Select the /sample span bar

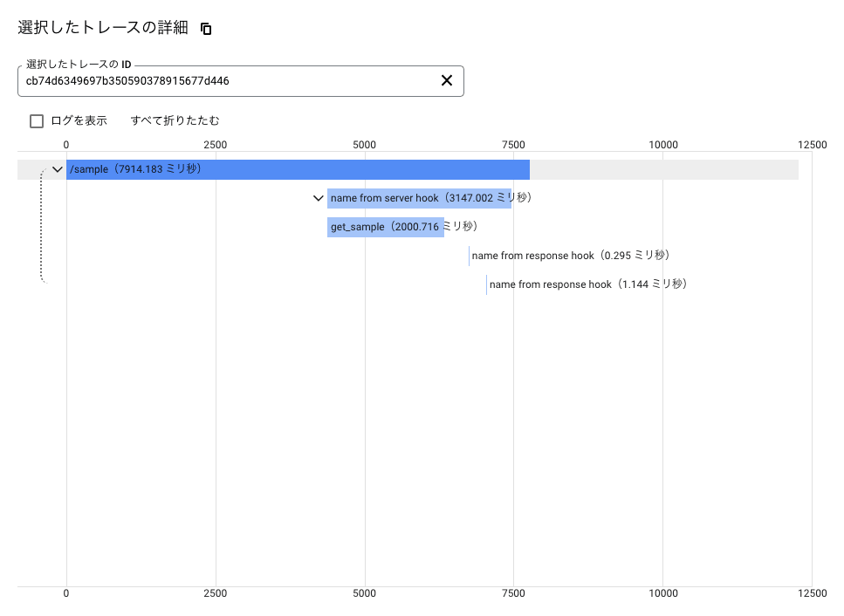click(x=298, y=169)
